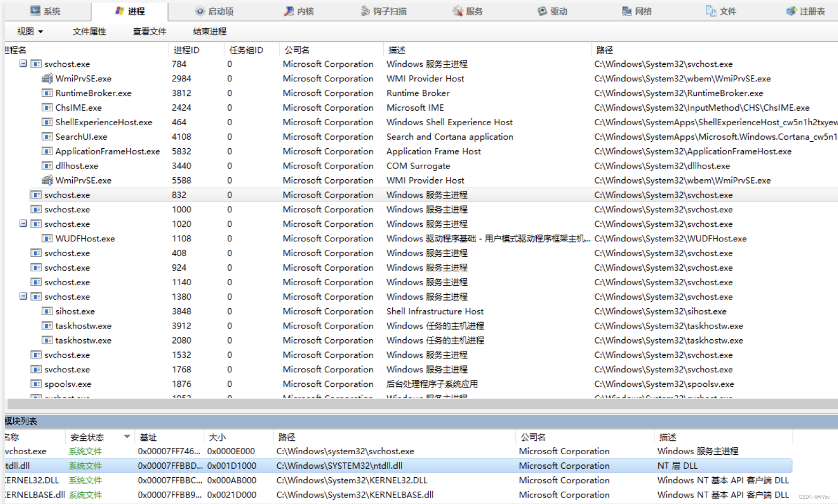The width and height of the screenshot is (838, 504).
Task: Collapse svchost.exe process 1380 tree
Action: 23,296
